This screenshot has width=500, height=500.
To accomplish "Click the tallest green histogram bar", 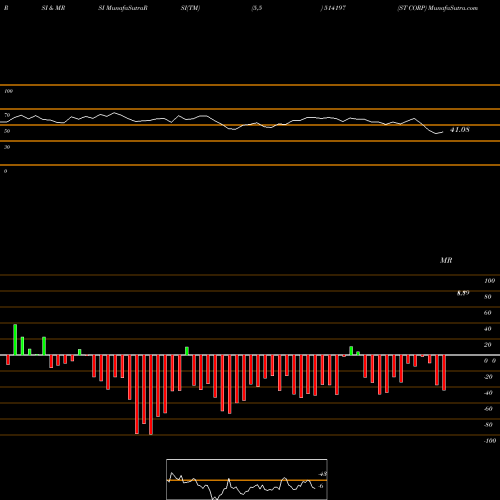I will click(15, 339).
